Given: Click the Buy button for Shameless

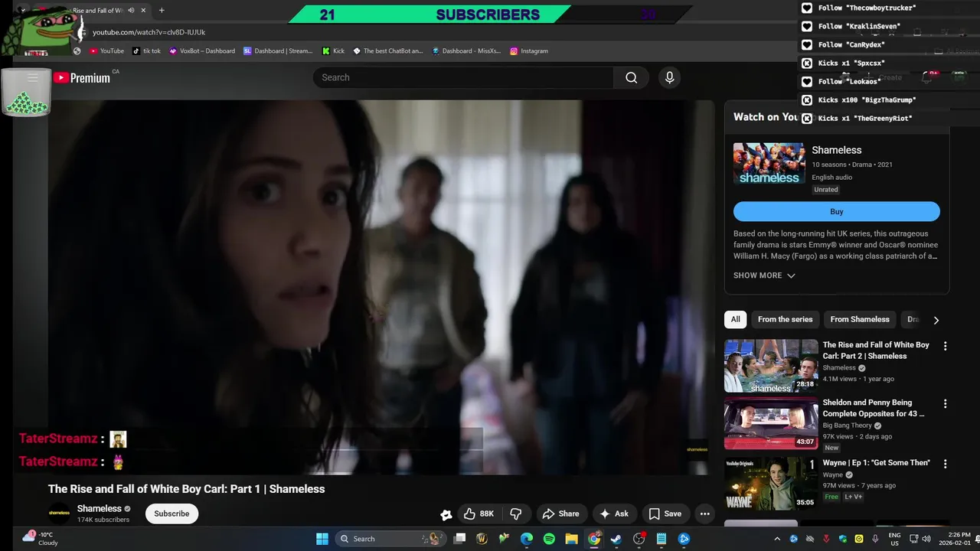Looking at the screenshot, I should 837,212.
